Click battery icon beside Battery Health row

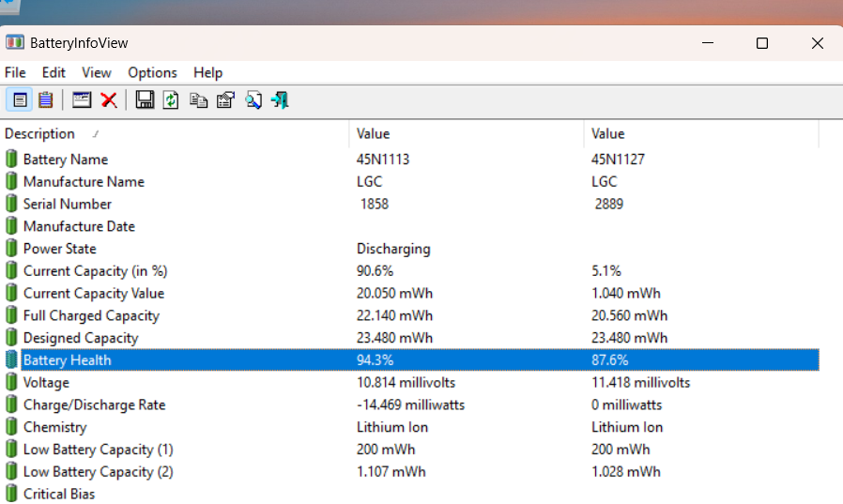pos(11,360)
